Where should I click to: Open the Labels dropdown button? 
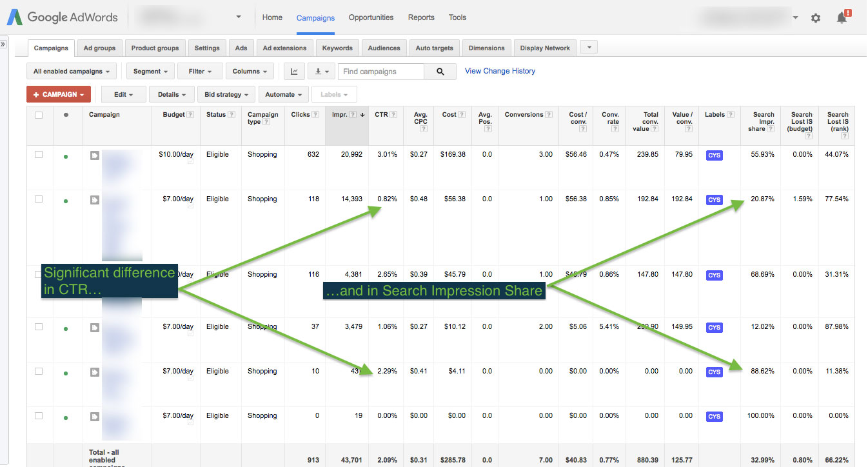[334, 95]
